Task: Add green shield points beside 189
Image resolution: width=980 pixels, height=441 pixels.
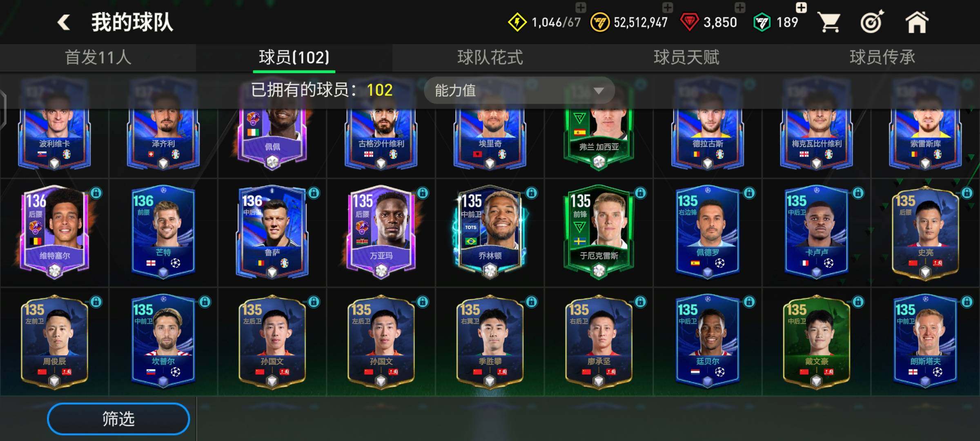Action: point(801,7)
